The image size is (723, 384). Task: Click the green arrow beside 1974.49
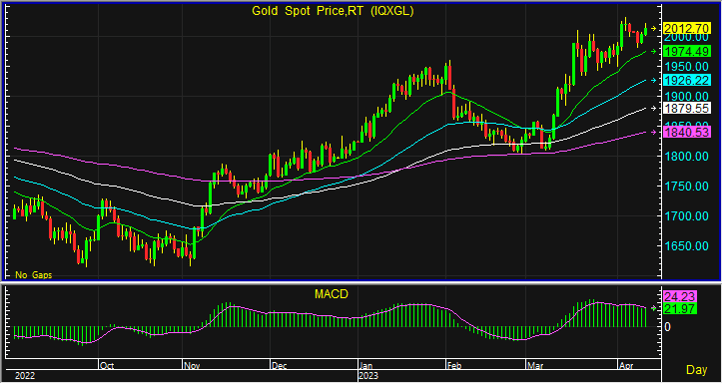[653, 52]
